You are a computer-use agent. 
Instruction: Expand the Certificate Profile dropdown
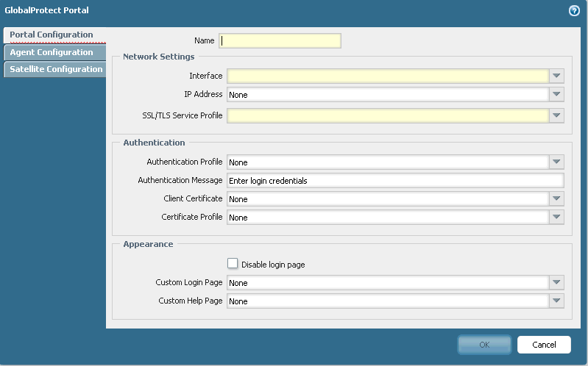[x=556, y=218]
